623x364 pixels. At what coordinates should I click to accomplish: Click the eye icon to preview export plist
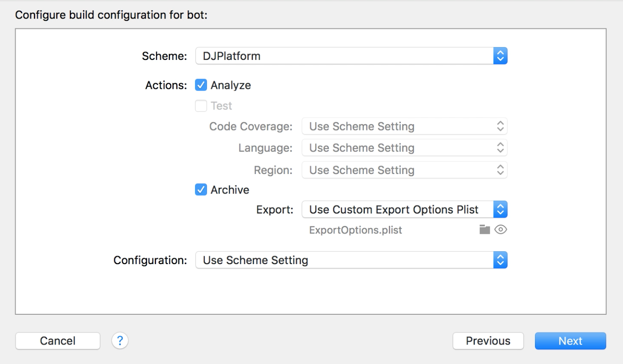pyautogui.click(x=500, y=230)
